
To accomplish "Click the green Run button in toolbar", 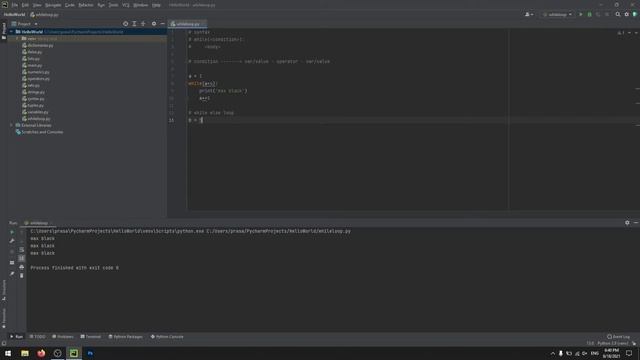I will click(581, 15).
